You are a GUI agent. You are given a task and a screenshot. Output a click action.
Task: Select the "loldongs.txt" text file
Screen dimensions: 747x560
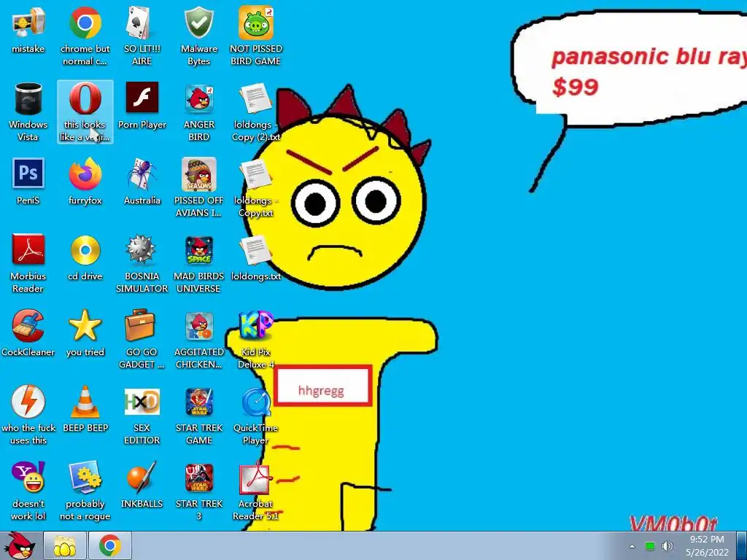256,251
